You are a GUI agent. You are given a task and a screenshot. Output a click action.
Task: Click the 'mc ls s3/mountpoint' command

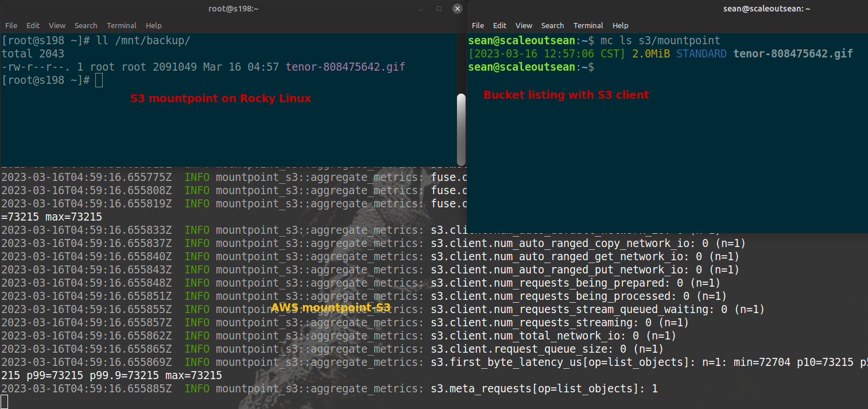(x=660, y=40)
